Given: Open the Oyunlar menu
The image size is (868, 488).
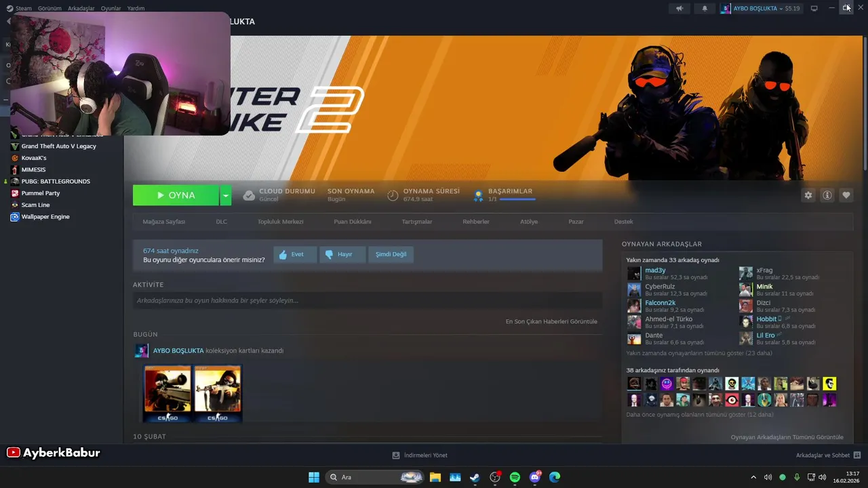Looking at the screenshot, I should [x=111, y=8].
